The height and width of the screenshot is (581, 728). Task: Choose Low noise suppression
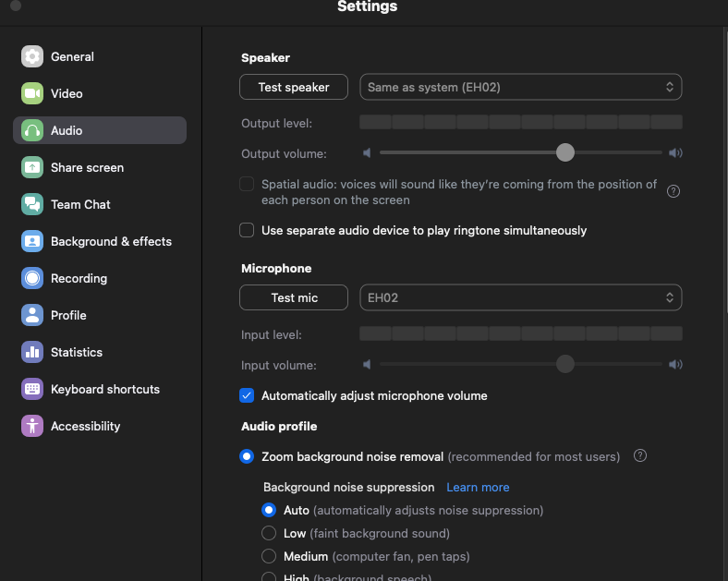point(269,533)
